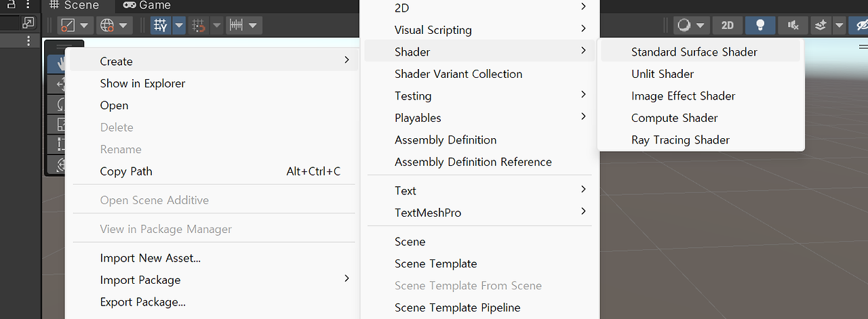The height and width of the screenshot is (319, 868).
Task: Click the ruler increment snapping icon
Action: [236, 26]
